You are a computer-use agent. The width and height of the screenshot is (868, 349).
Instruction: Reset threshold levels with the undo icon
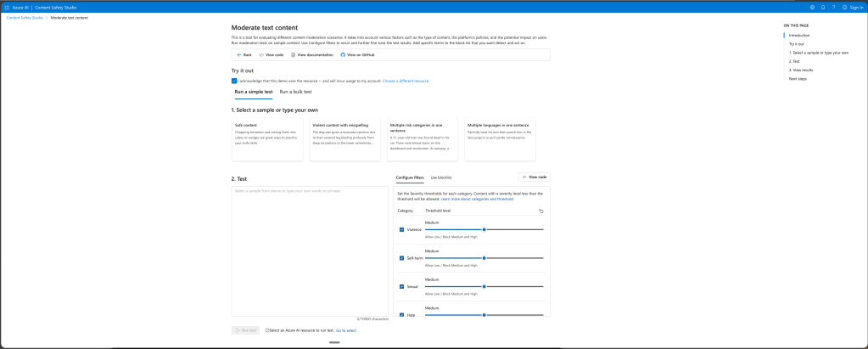[541, 211]
